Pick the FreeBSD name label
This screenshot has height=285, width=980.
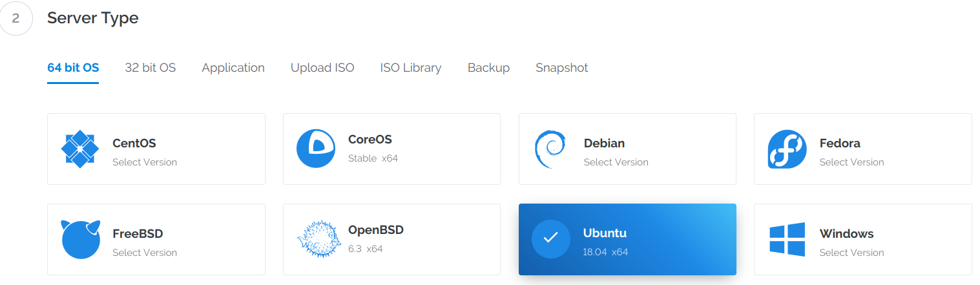138,234
